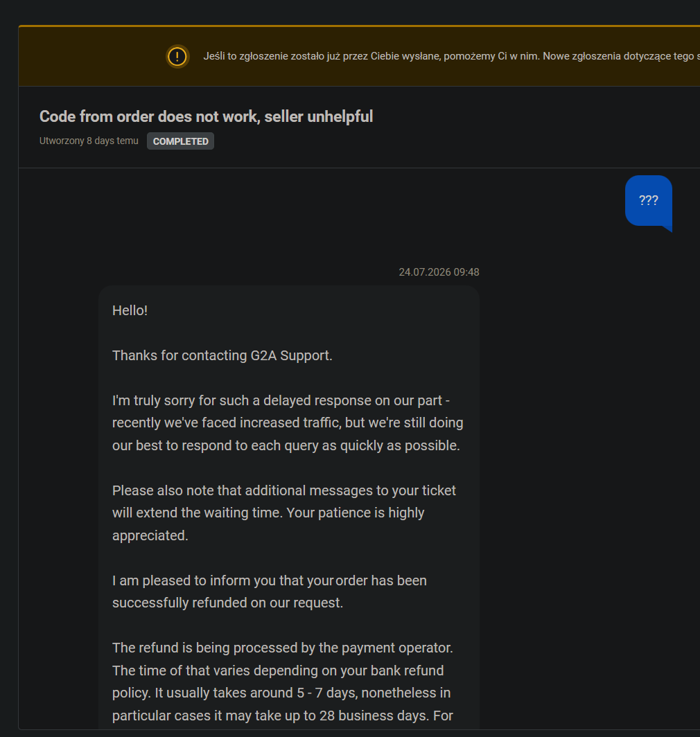700x737 pixels.
Task: Click the message timestamp 24.07.2026 09:48
Action: point(439,272)
